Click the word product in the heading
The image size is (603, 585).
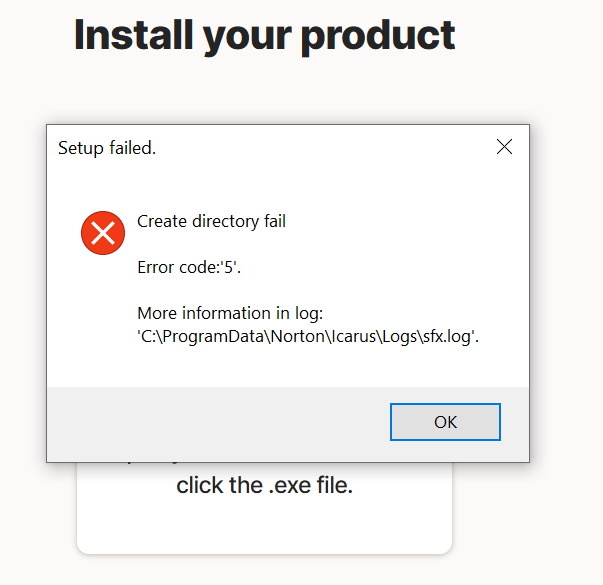point(378,37)
